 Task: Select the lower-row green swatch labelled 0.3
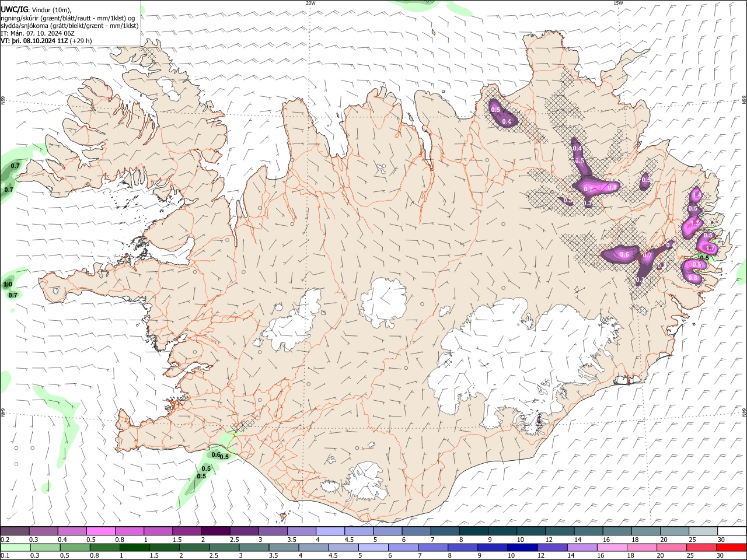[45, 547]
